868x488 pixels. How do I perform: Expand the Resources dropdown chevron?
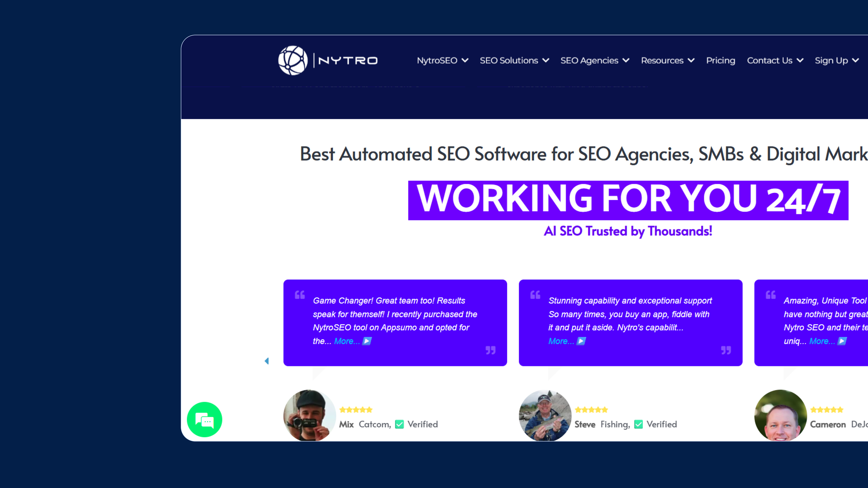coord(691,61)
